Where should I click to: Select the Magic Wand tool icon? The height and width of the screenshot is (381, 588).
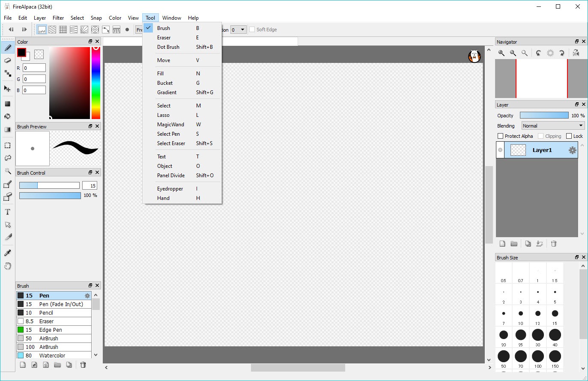[x=7, y=171]
